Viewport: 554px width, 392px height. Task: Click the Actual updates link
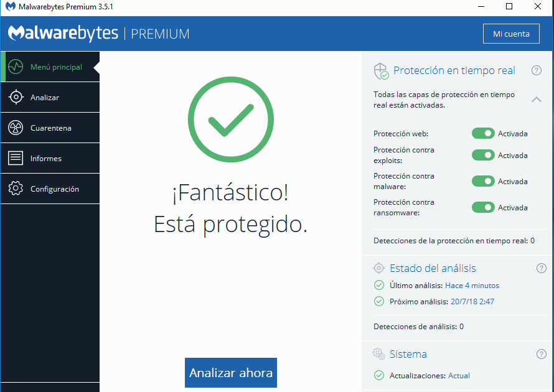(x=459, y=375)
